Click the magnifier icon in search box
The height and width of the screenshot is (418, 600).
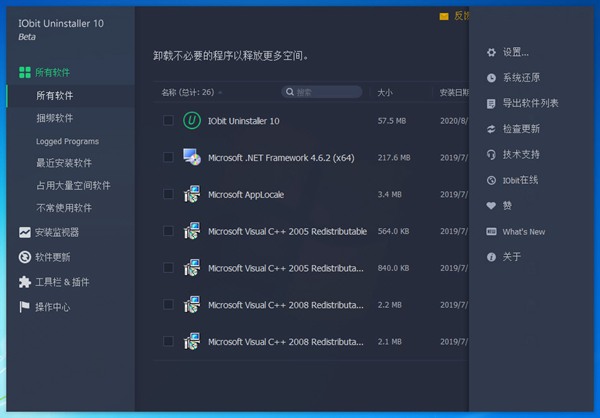[290, 92]
